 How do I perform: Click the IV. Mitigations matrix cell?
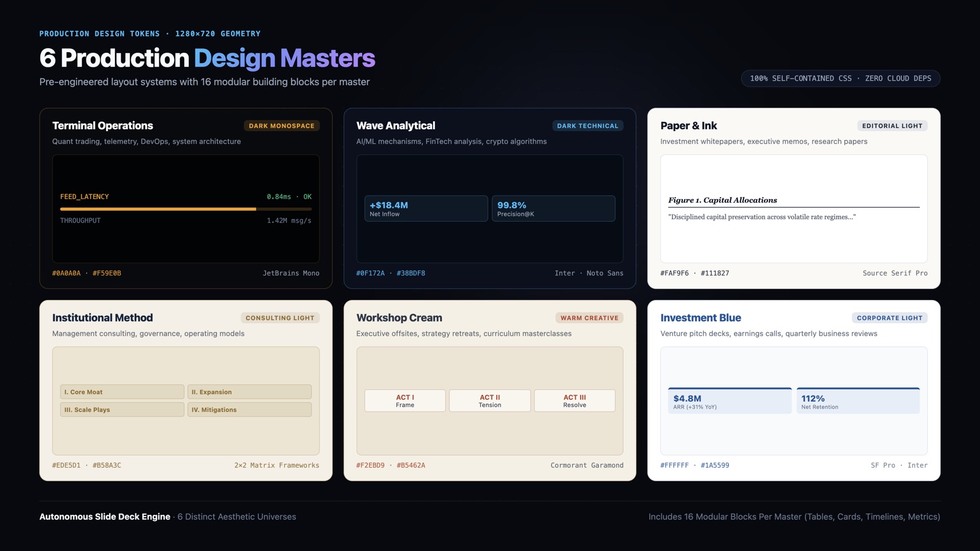(249, 410)
